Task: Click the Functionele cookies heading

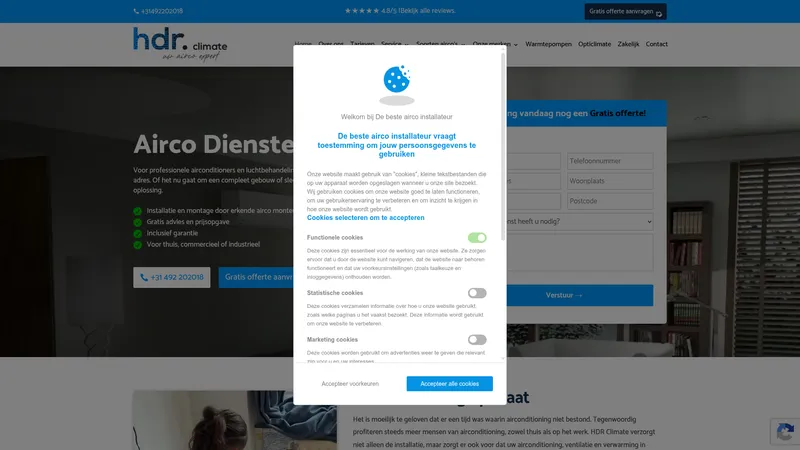Action: 335,238
